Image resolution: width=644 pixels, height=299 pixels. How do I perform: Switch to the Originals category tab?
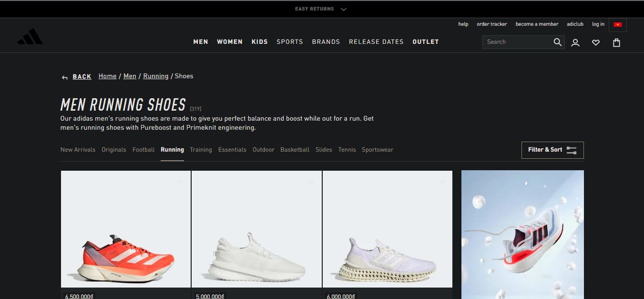click(114, 150)
